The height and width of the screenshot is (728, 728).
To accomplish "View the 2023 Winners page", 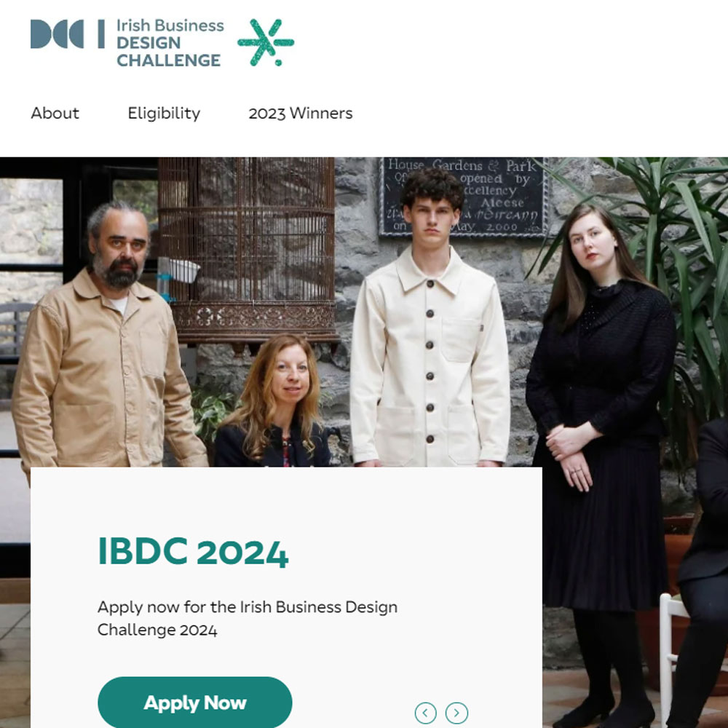I will [301, 114].
